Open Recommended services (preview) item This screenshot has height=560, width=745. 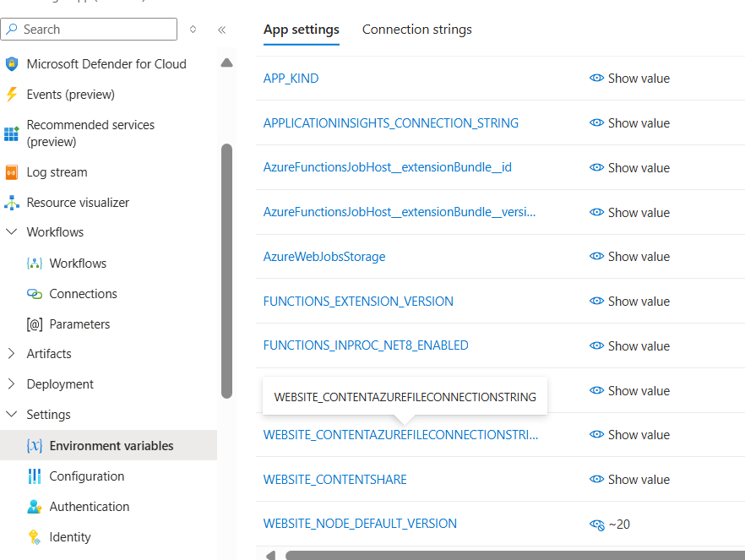click(x=90, y=133)
